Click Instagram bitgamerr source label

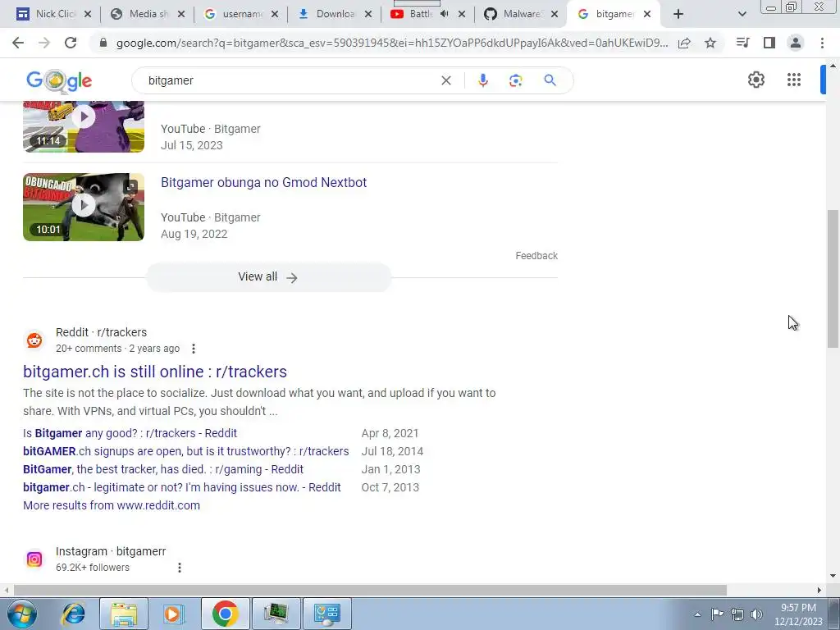point(111,552)
